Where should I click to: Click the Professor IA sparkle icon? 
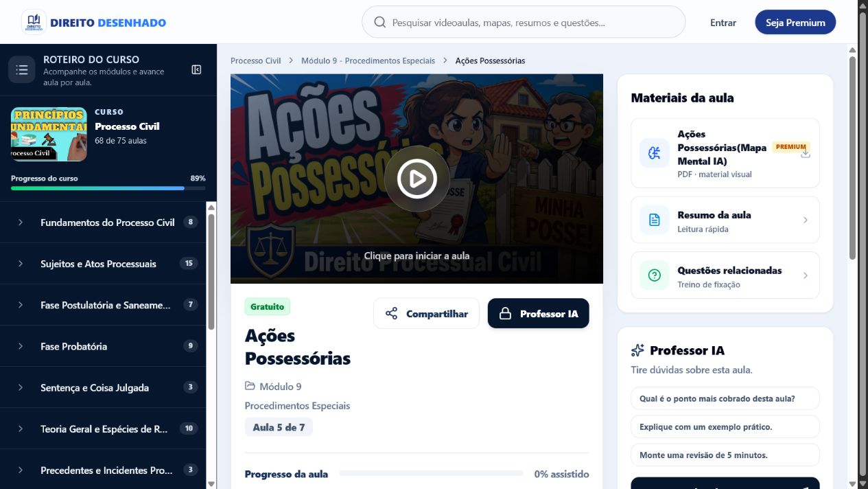pyautogui.click(x=637, y=350)
